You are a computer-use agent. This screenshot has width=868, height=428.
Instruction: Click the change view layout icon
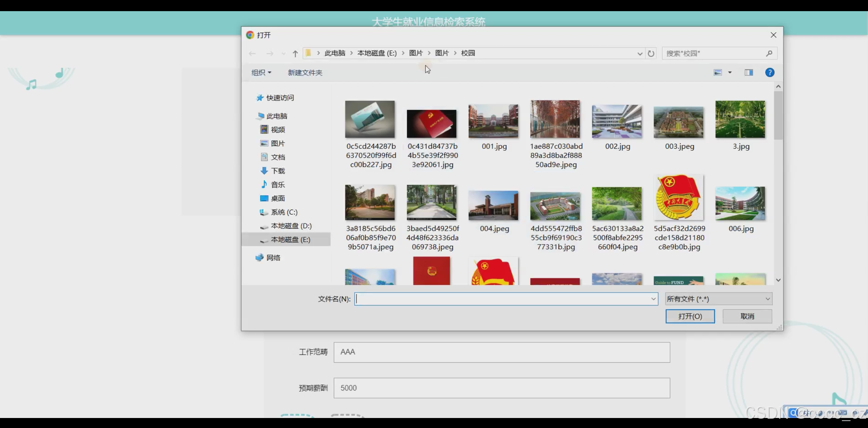point(717,72)
